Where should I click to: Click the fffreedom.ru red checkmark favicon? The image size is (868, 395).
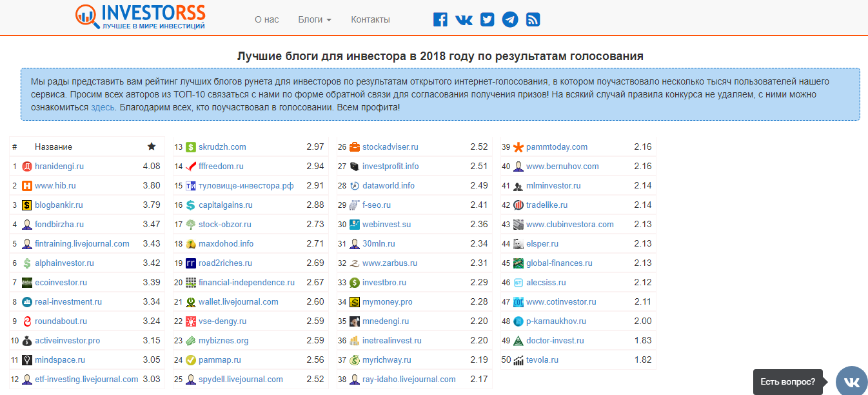pos(191,167)
